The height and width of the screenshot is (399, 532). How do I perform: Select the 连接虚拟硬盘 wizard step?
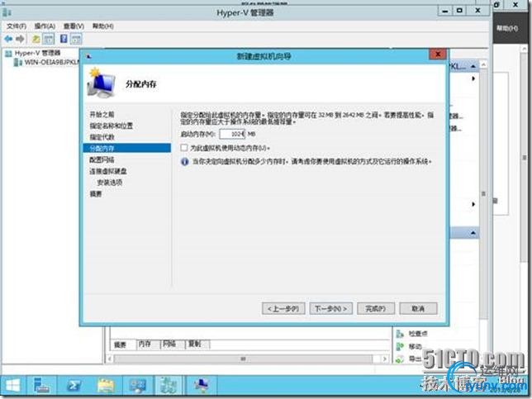(108, 171)
